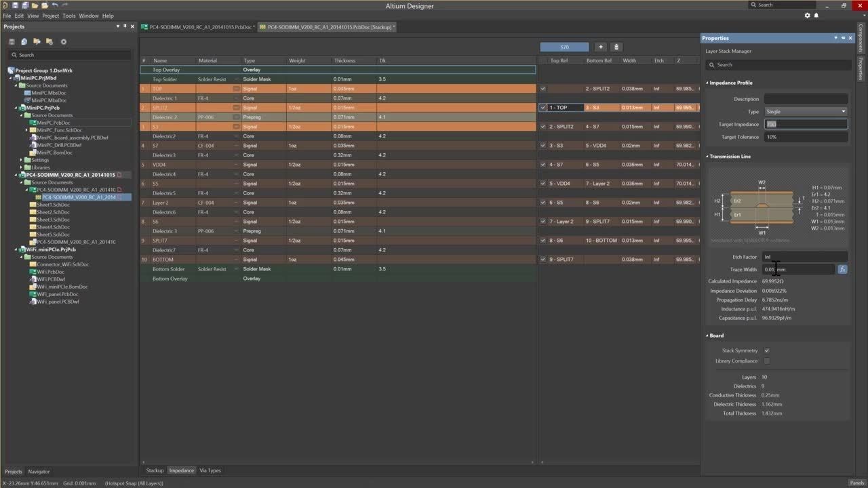Uncheck the 1 - TOP impedance row checkbox
The width and height of the screenshot is (868, 488).
click(542, 108)
